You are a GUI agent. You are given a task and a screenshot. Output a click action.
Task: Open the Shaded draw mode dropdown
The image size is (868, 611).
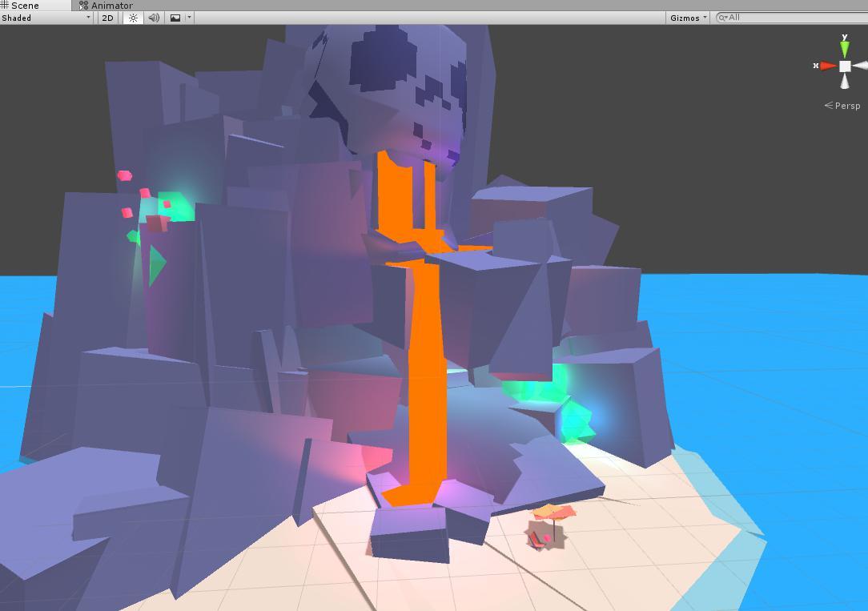tap(44, 18)
